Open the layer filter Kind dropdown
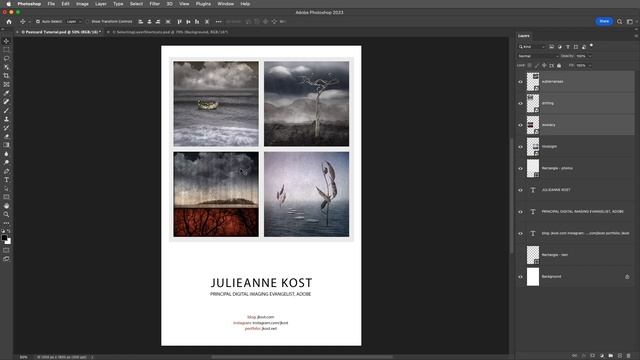 [531, 47]
